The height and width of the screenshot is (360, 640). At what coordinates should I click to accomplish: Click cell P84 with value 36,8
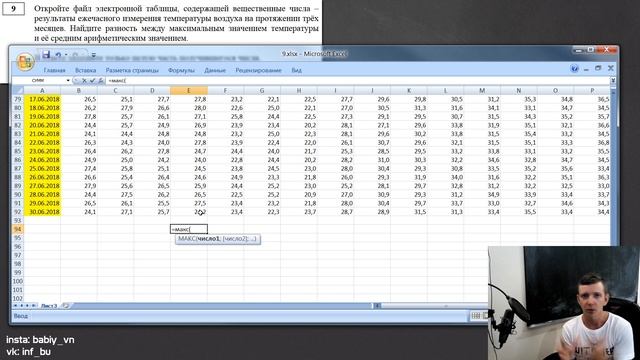[x=592, y=142]
